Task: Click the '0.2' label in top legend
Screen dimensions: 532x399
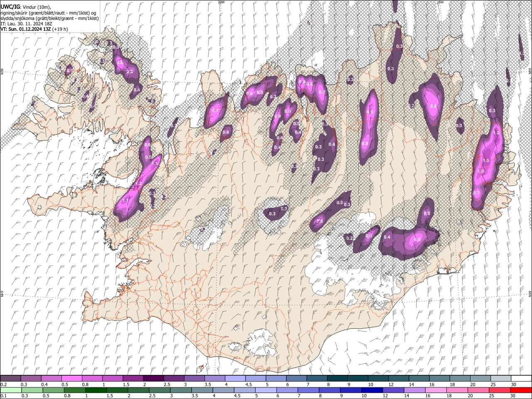Action: [3, 384]
